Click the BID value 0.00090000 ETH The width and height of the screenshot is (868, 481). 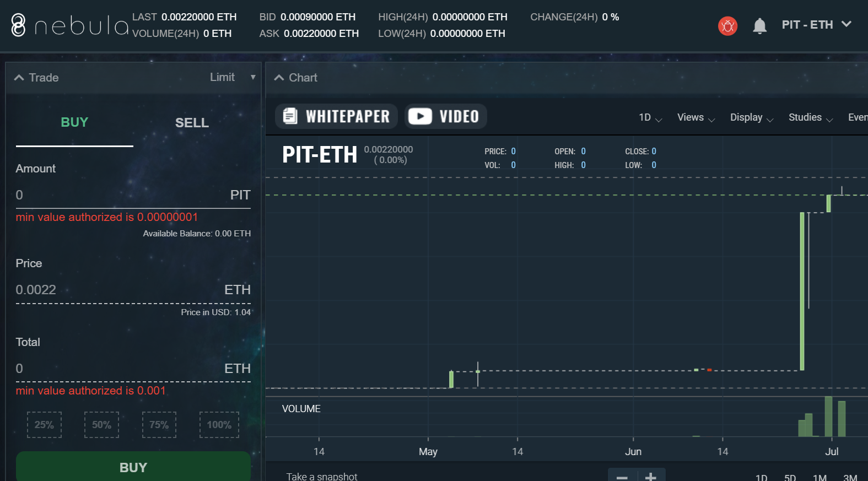click(x=318, y=17)
